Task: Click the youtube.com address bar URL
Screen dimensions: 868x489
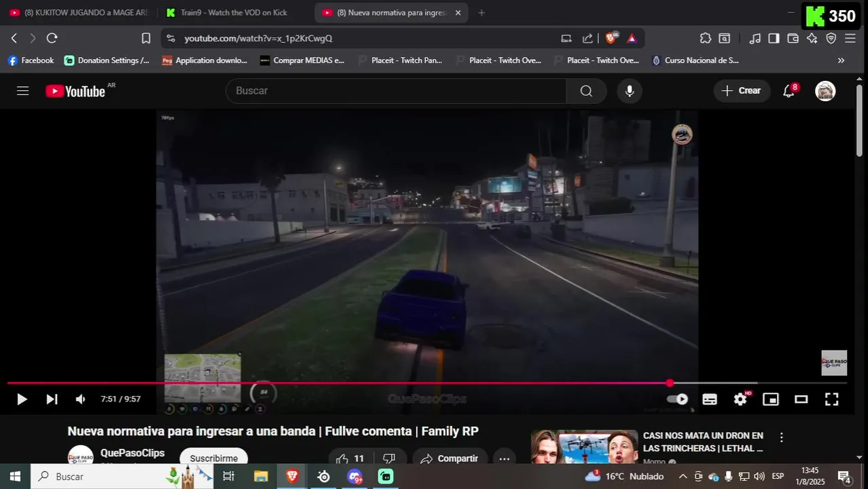Action: [x=258, y=39]
